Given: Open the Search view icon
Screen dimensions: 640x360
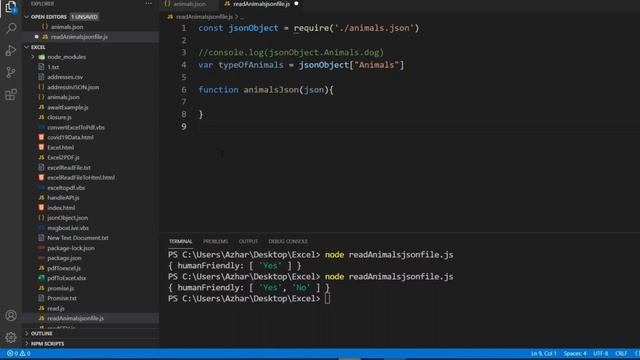Looking at the screenshot, I should point(11,28).
